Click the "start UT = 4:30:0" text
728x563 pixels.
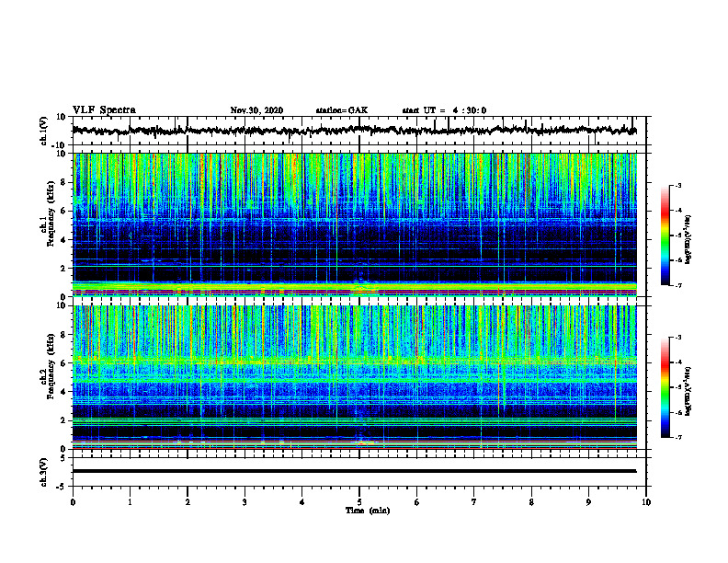click(x=444, y=110)
